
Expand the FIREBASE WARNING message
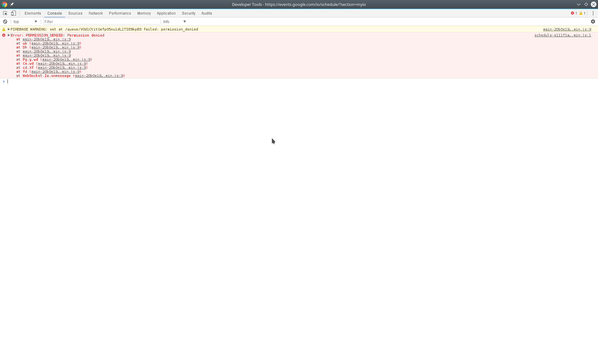point(9,29)
